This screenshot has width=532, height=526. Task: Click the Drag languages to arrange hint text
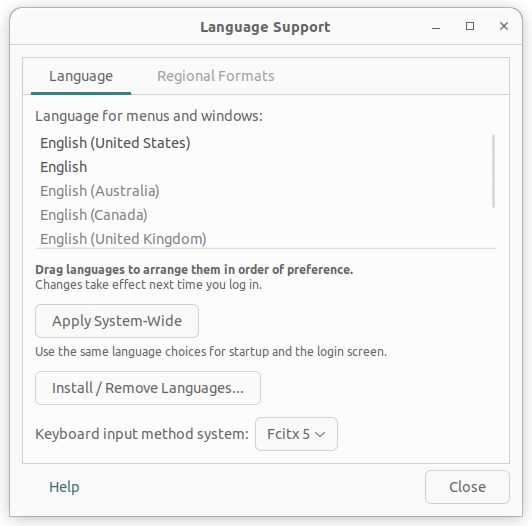point(194,270)
